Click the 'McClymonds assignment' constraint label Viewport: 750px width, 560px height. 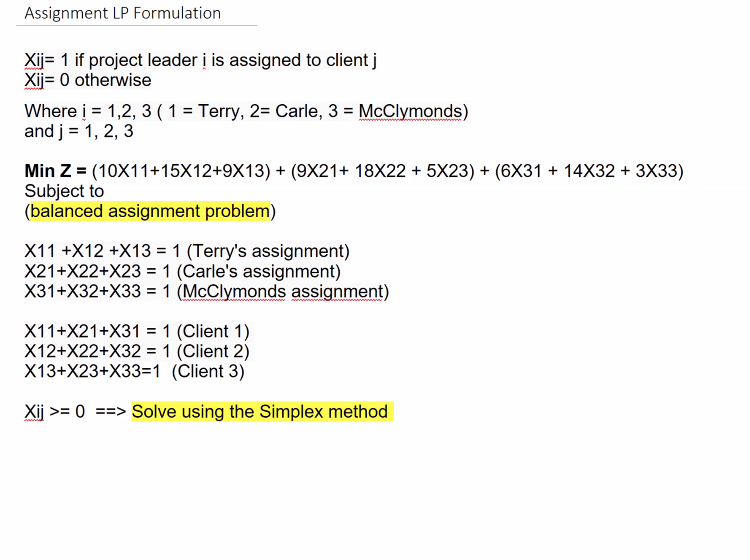[x=283, y=291]
